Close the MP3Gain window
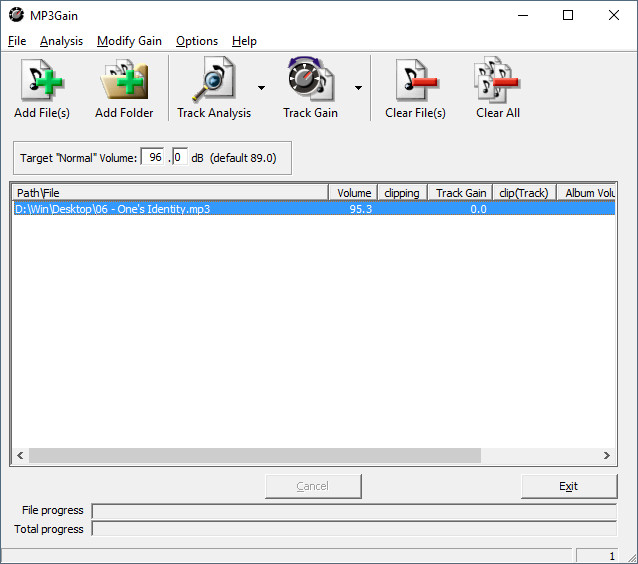The width and height of the screenshot is (638, 564). (614, 15)
